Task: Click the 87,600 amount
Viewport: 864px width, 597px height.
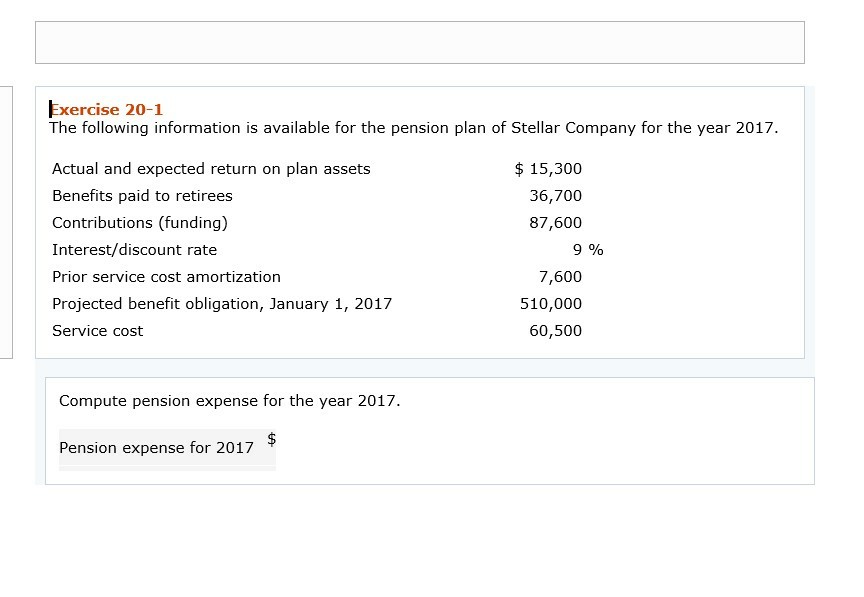Action: (x=555, y=223)
